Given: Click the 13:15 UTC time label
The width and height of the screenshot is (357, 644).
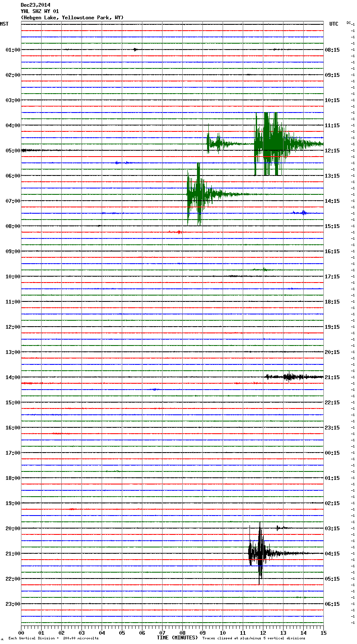Looking at the screenshot, I should (332, 176).
